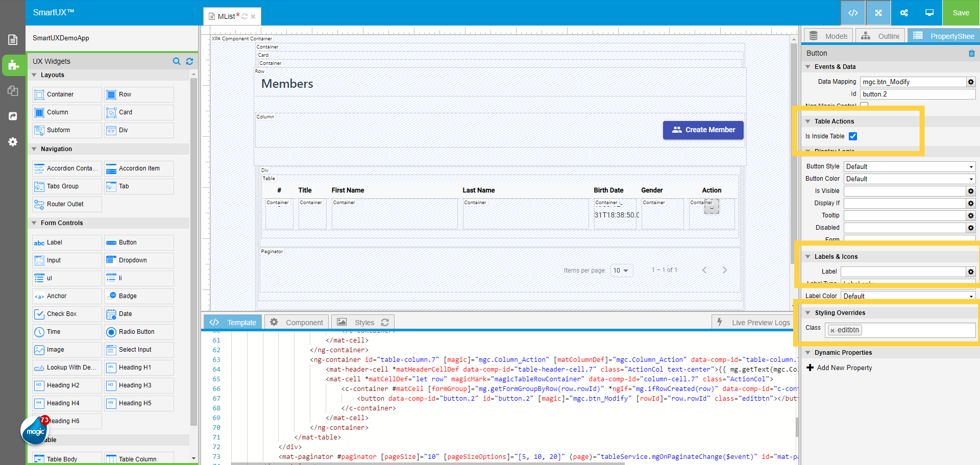The height and width of the screenshot is (465, 980).
Task: Change Items per page using the dropdown
Action: pos(621,270)
